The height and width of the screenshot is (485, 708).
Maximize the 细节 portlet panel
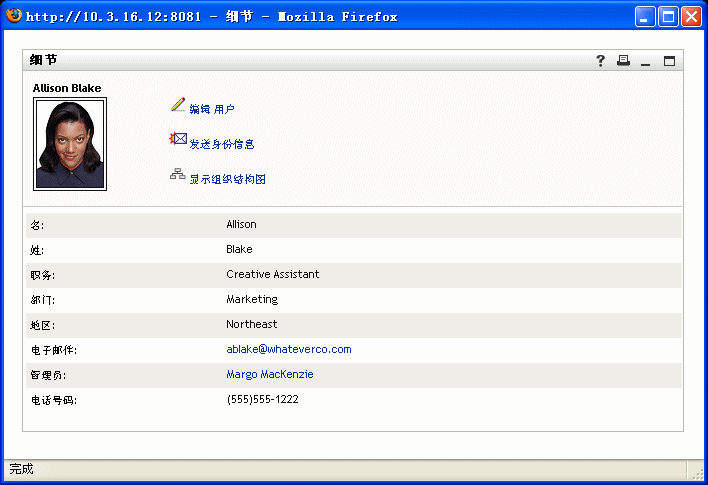click(x=669, y=61)
